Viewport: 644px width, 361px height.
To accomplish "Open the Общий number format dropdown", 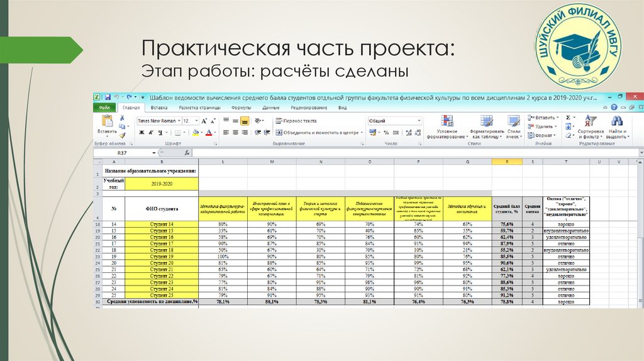I will point(419,121).
